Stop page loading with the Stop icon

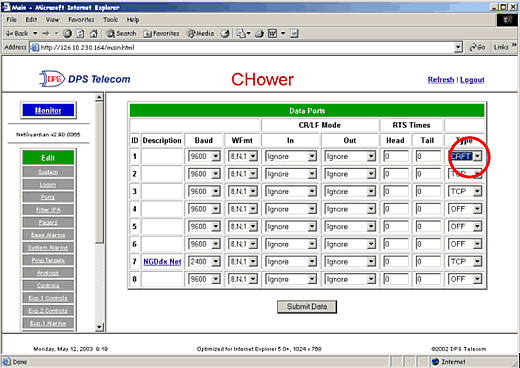point(68,33)
